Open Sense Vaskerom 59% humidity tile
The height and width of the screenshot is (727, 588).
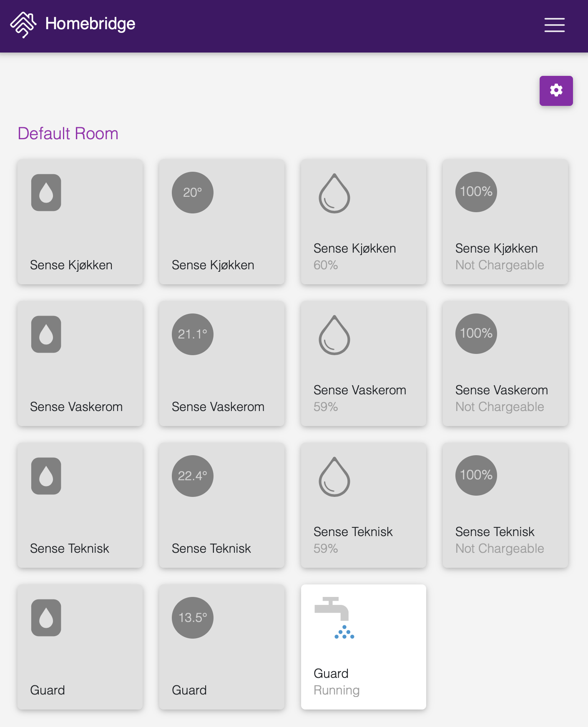tap(364, 363)
